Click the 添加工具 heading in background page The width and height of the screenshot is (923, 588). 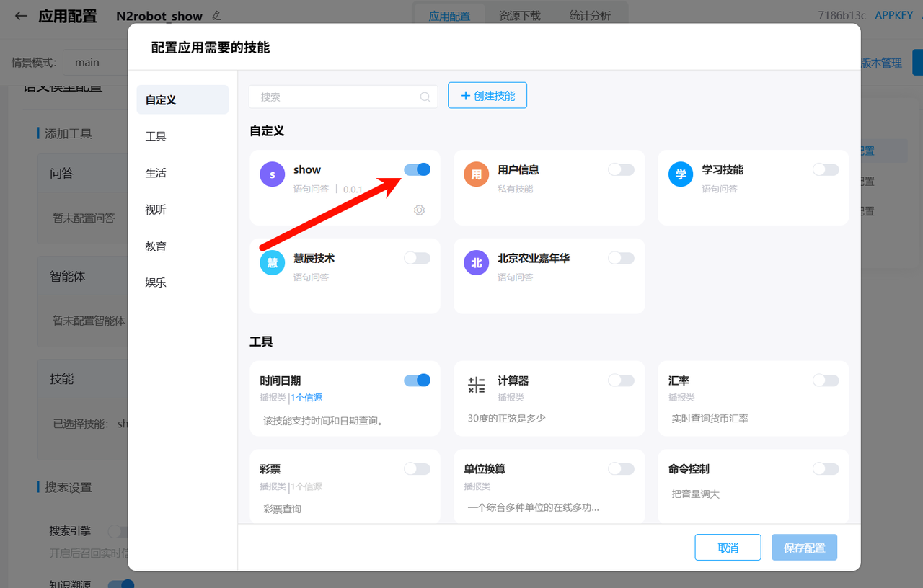(69, 133)
